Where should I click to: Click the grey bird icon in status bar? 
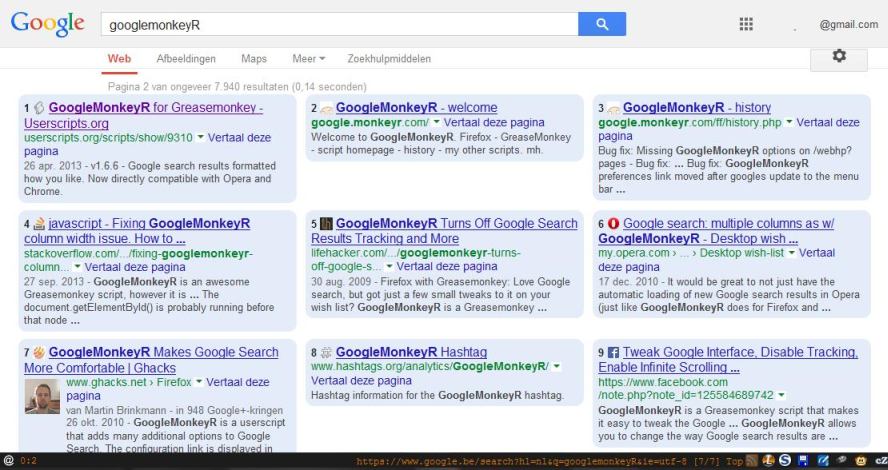pos(842,461)
